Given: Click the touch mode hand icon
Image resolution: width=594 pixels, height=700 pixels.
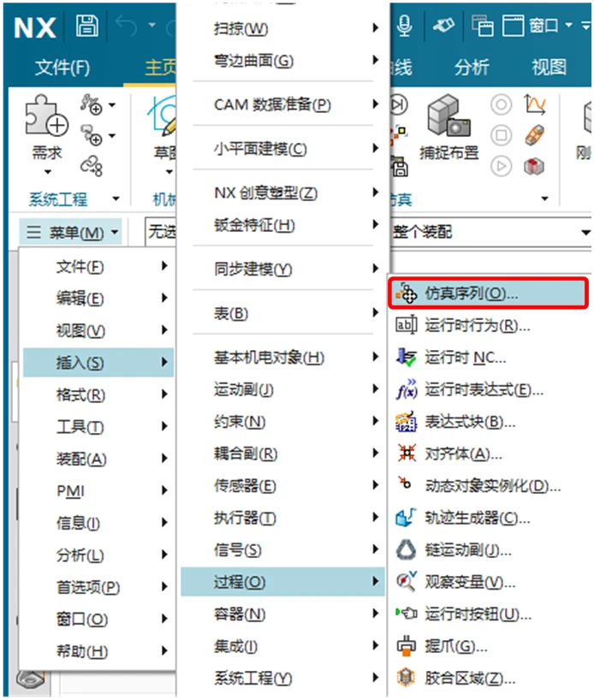Looking at the screenshot, I should 443,26.
